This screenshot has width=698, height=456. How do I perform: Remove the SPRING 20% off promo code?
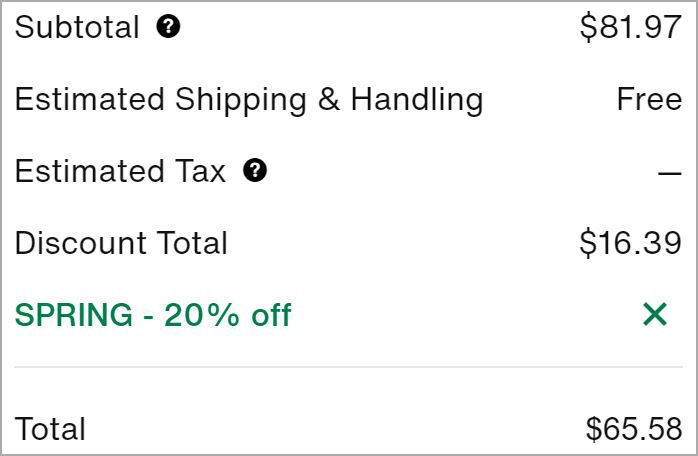(x=655, y=315)
